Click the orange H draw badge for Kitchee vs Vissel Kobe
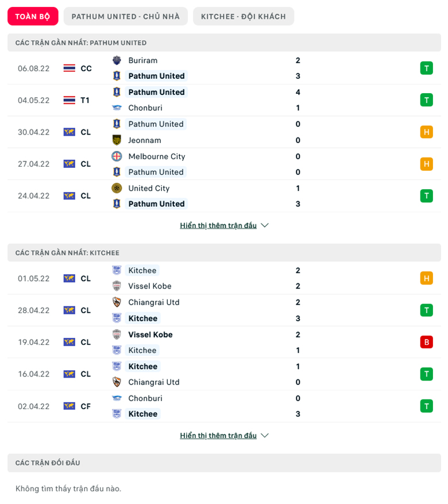 click(427, 278)
